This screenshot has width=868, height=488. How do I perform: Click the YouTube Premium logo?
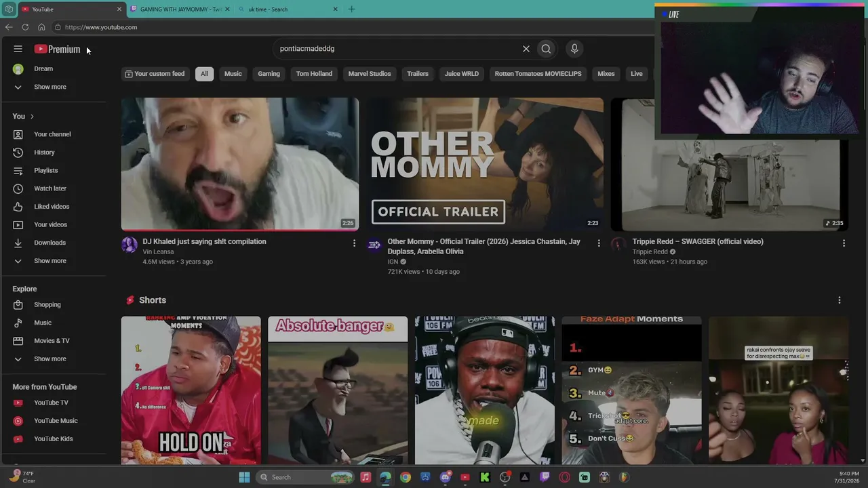(x=58, y=49)
